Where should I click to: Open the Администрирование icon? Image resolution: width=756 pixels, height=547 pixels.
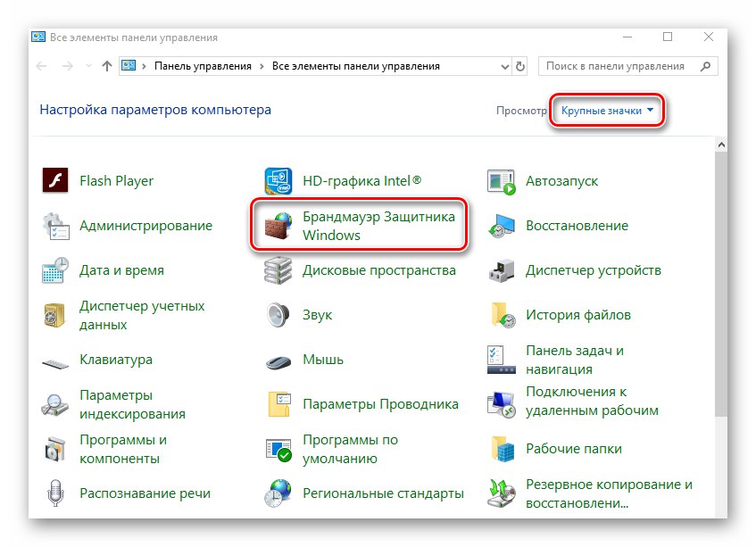click(x=55, y=226)
